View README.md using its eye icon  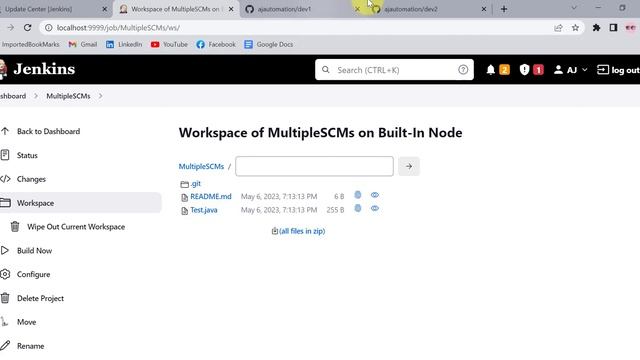375,195
